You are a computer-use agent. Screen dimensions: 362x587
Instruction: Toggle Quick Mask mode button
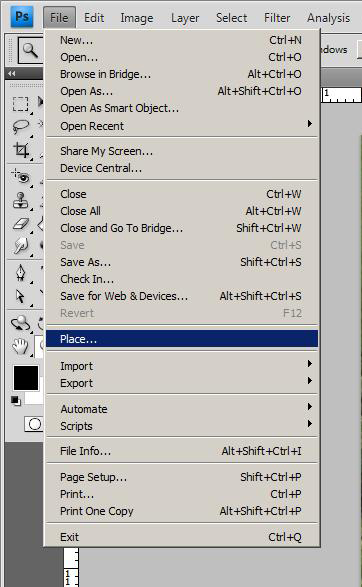(34, 424)
